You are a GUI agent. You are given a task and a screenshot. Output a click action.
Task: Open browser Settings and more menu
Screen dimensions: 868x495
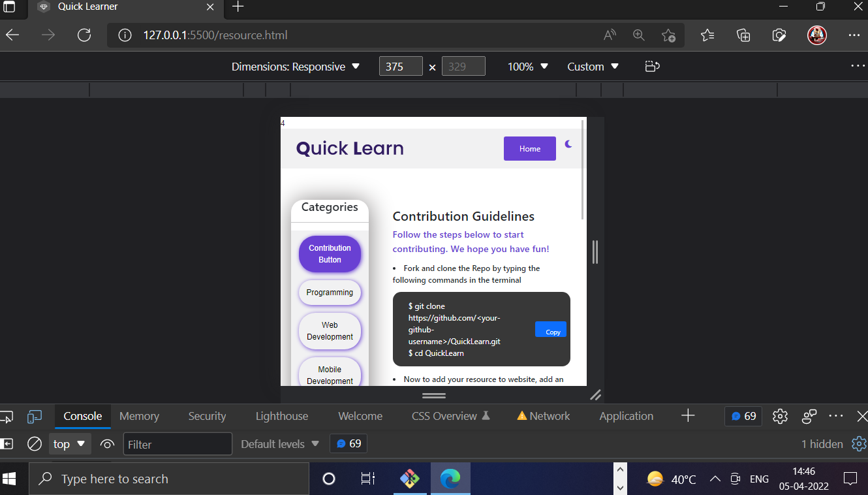[854, 35]
